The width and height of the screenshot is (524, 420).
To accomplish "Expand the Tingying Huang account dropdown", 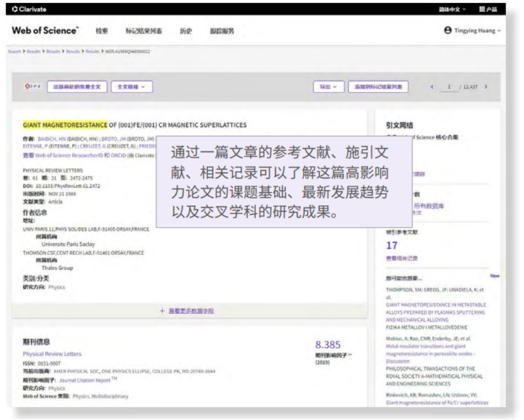I will (x=478, y=30).
